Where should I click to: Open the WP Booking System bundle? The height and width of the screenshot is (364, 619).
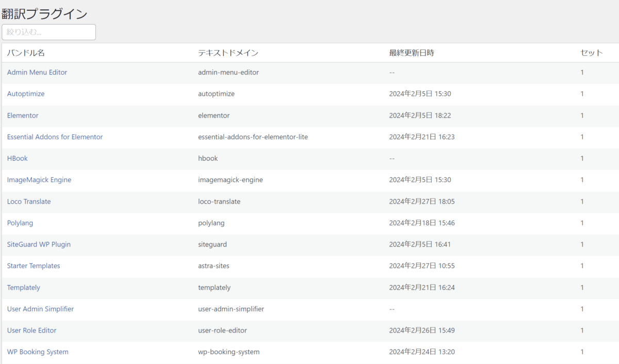click(x=38, y=352)
